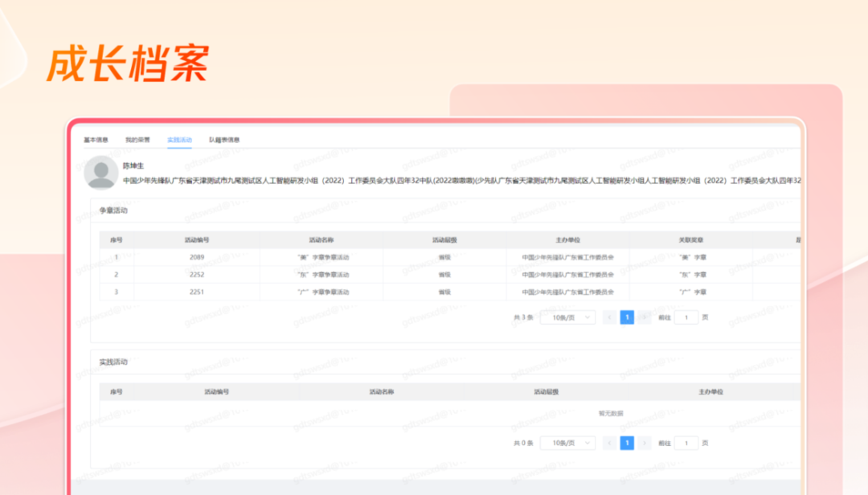868x495 pixels.
Task: Click 共 0 条 total count text
Action: pyautogui.click(x=523, y=443)
